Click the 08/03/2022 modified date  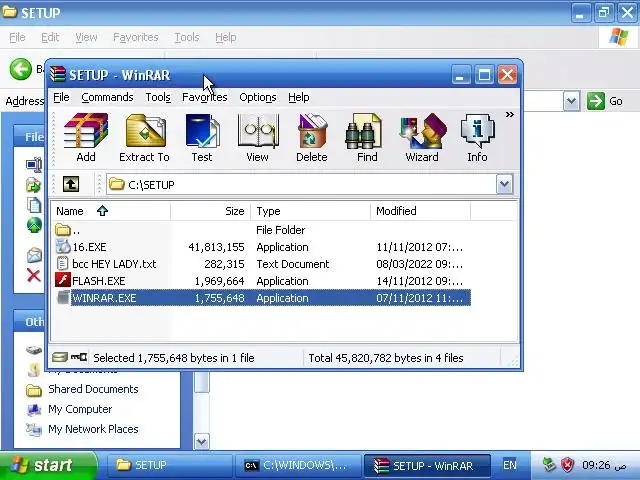tap(420, 264)
